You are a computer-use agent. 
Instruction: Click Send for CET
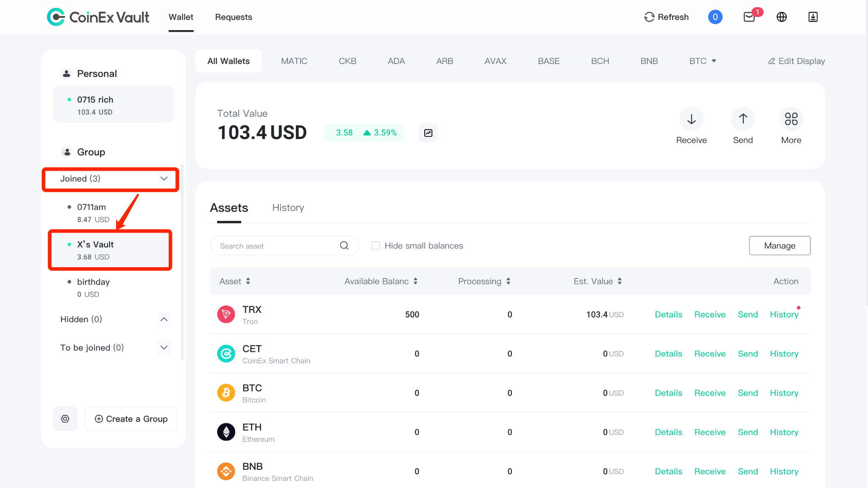pos(748,354)
